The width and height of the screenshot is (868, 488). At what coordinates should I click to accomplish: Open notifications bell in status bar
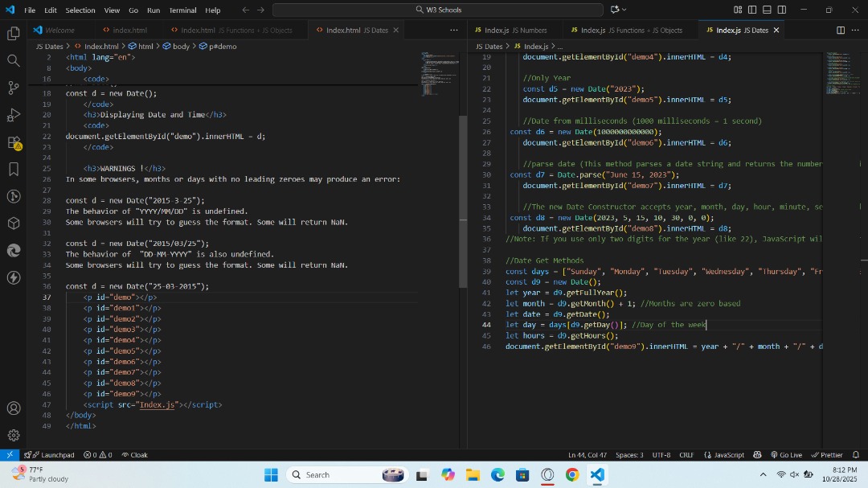point(856,455)
